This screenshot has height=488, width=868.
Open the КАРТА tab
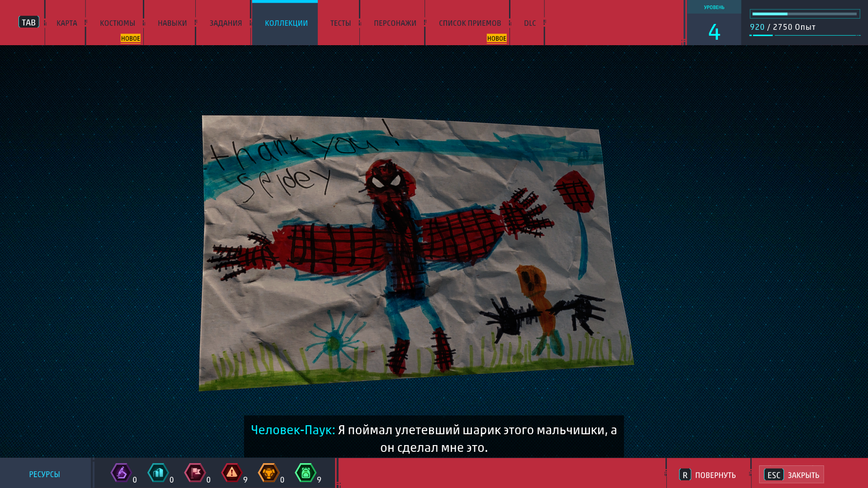[66, 23]
